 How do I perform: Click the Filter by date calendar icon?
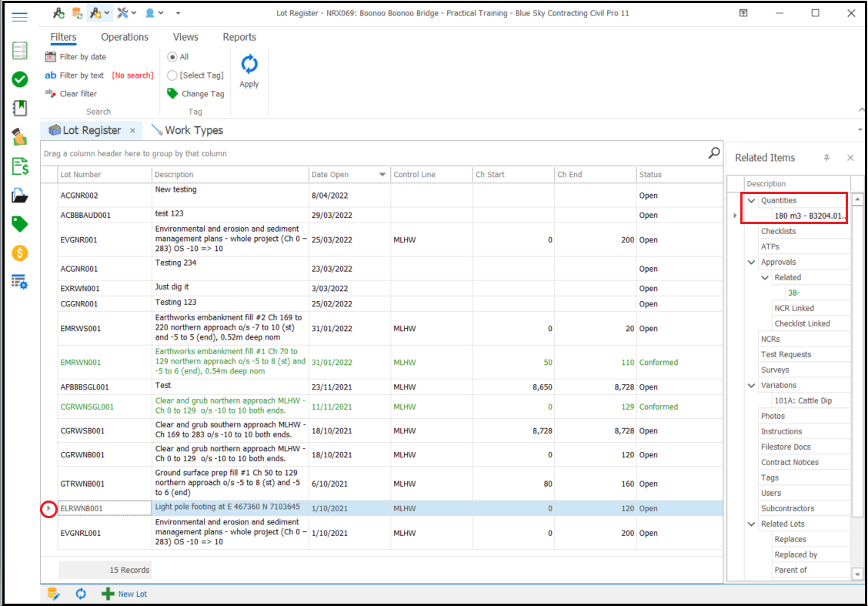pos(50,56)
